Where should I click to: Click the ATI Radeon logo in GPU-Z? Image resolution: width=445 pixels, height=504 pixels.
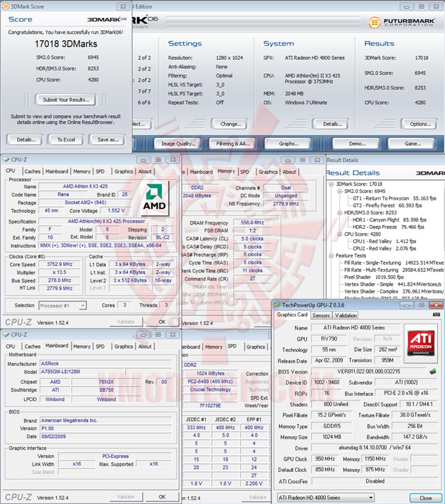point(421,343)
